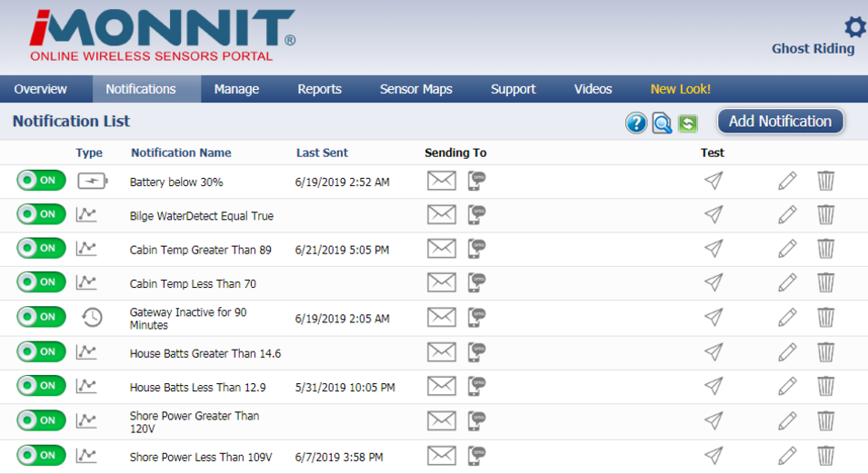Screen dimensions: 868x474
Task: Open email recipients for Battery below 30%
Action: pyautogui.click(x=441, y=181)
